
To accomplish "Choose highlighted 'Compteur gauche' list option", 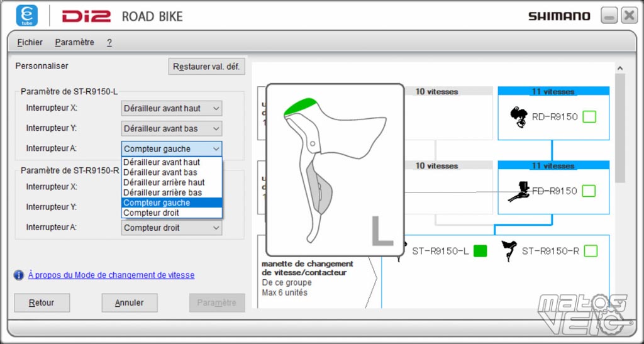I will point(172,203).
